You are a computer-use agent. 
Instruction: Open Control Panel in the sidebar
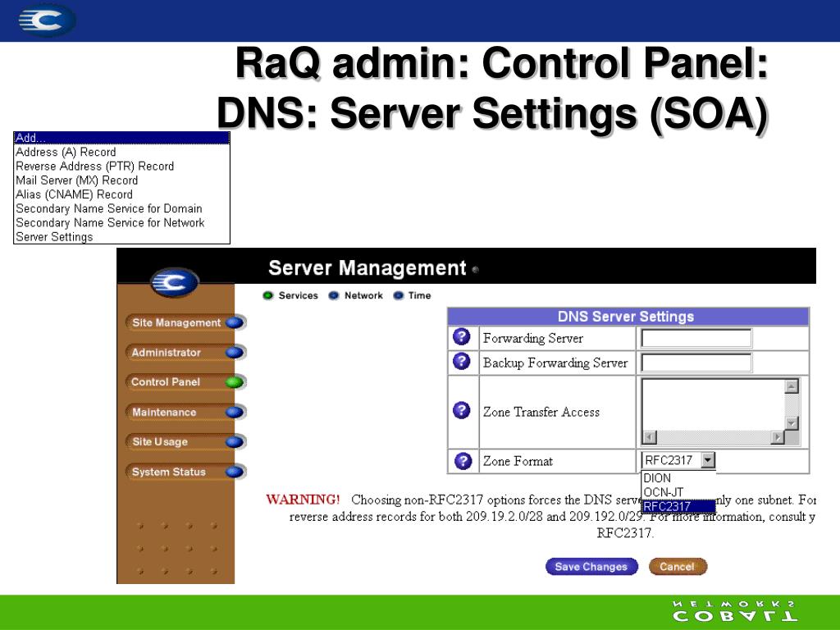click(x=166, y=382)
